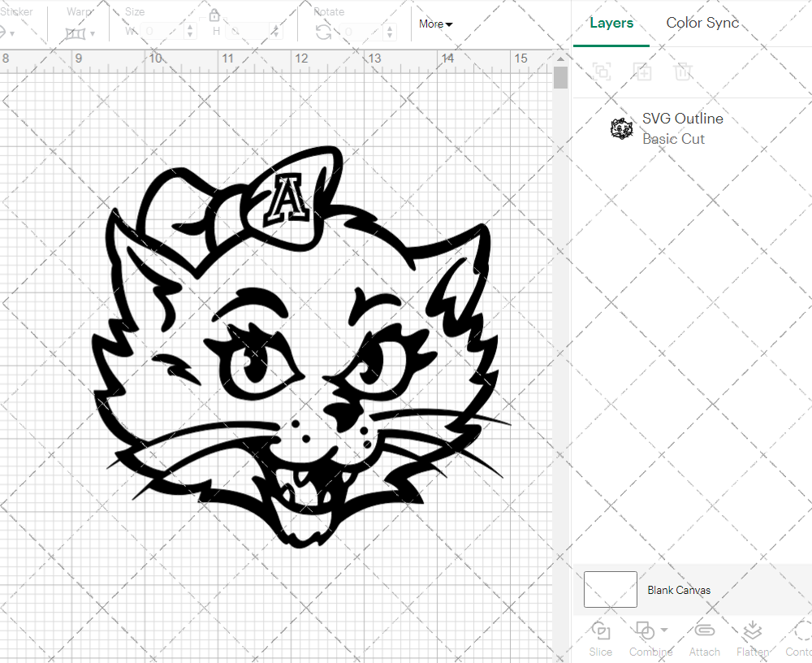Click the canvas vertical scrollbar thumb
Image resolution: width=812 pixels, height=663 pixels.
pos(560,78)
